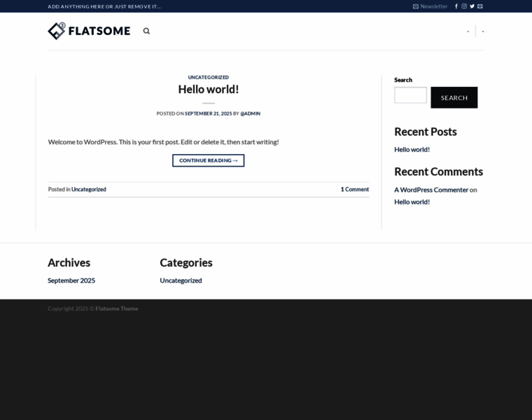
Task: Open A WordPress Commenter link
Action: [430, 190]
